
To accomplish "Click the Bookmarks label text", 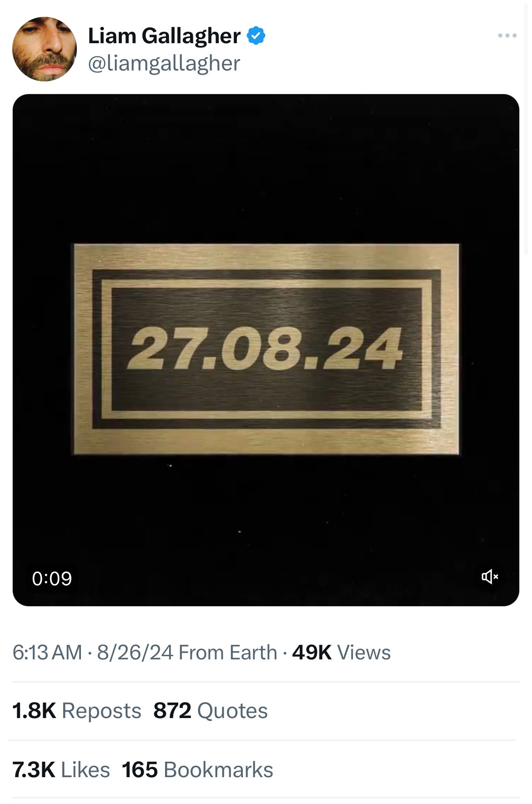I will [x=218, y=770].
